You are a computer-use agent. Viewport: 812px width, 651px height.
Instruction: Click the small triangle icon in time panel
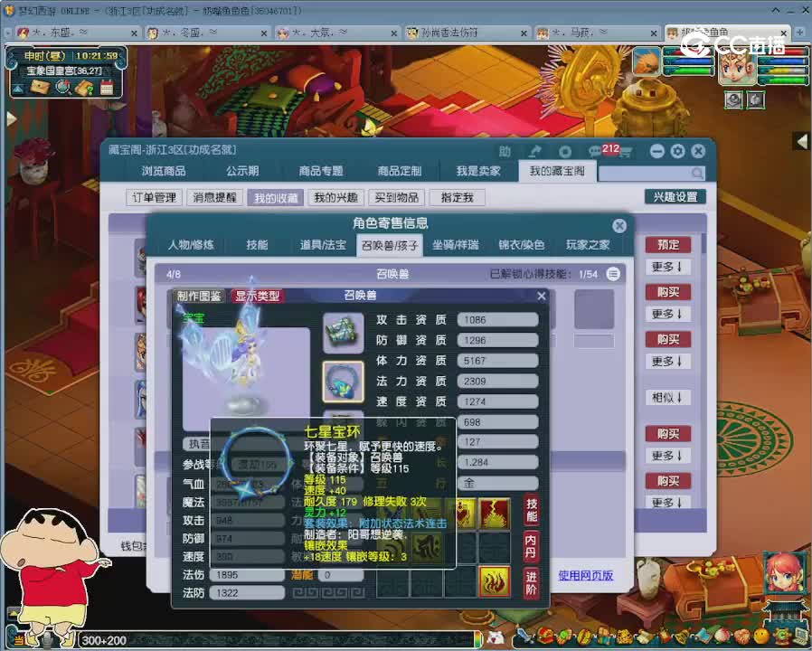pyautogui.click(x=18, y=88)
